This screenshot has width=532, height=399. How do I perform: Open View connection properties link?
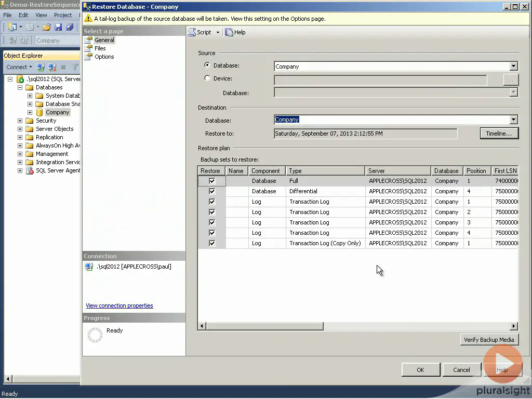click(x=119, y=305)
